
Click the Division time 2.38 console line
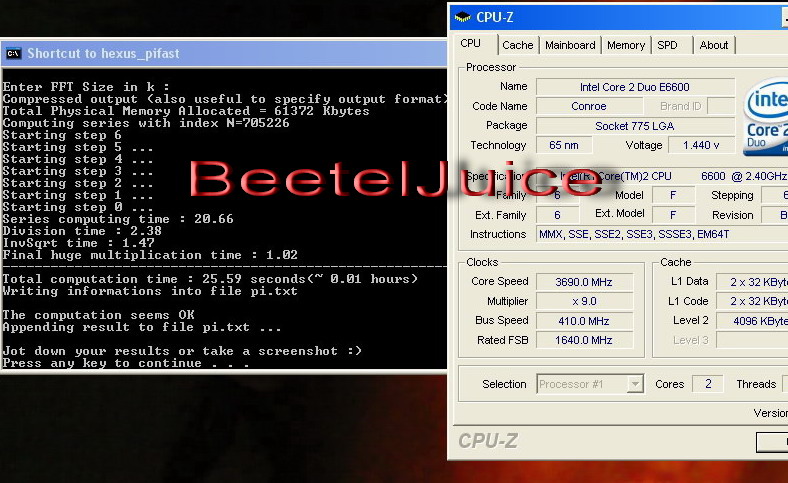(82, 231)
